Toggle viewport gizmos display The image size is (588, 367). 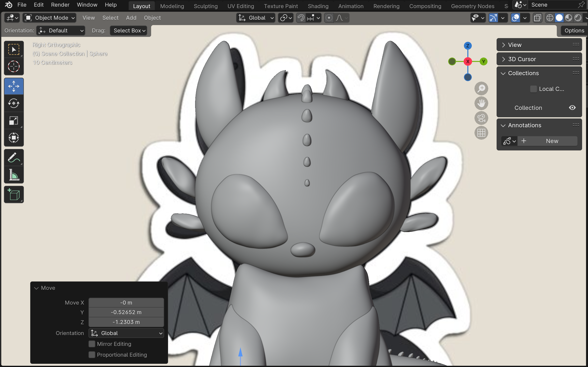(x=493, y=18)
